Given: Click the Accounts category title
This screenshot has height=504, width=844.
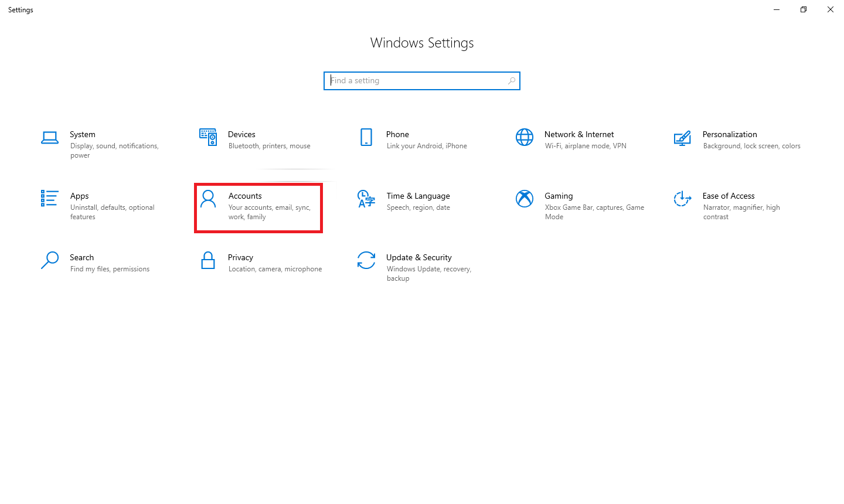Looking at the screenshot, I should (245, 196).
